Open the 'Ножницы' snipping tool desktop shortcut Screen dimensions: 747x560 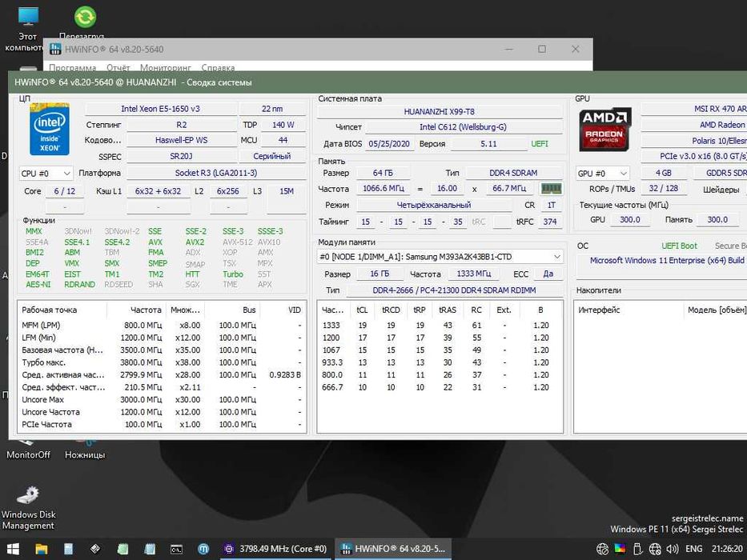(x=85, y=450)
